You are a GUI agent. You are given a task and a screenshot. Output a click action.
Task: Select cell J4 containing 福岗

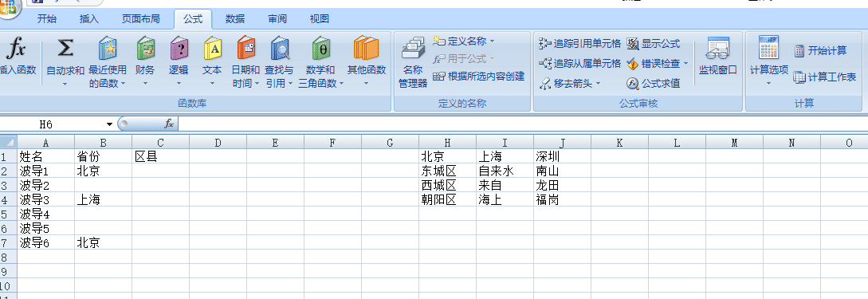click(563, 199)
